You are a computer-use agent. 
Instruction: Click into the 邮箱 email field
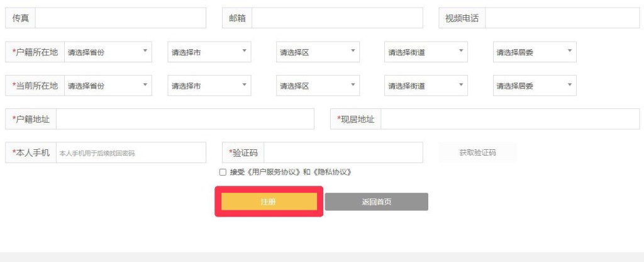pyautogui.click(x=337, y=18)
